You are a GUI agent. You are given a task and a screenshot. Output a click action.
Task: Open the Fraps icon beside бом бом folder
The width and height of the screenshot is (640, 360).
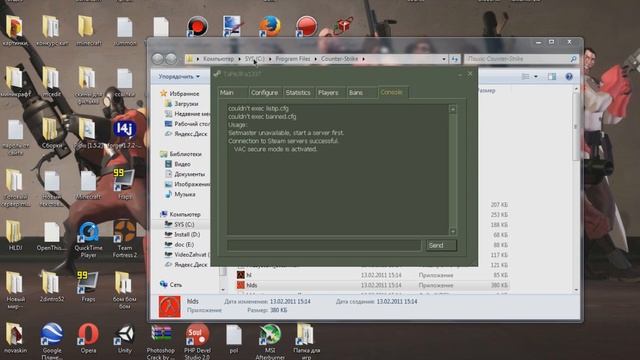click(88, 286)
